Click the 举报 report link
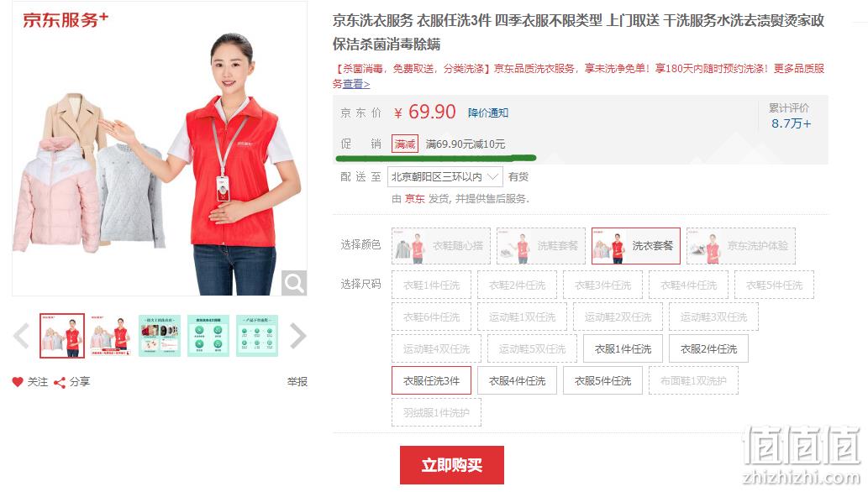The width and height of the screenshot is (868, 492). [297, 382]
